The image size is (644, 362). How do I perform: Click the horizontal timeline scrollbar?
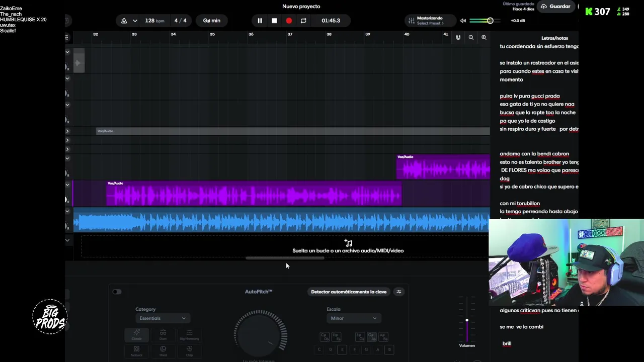285,258
